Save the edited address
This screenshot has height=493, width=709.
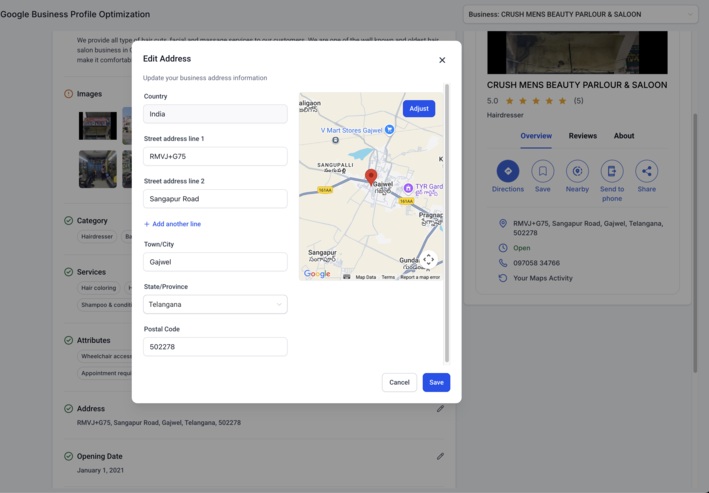436,382
